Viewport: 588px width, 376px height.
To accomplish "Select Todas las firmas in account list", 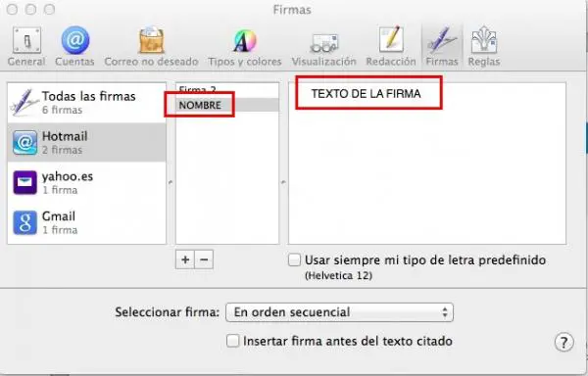I will [86, 103].
